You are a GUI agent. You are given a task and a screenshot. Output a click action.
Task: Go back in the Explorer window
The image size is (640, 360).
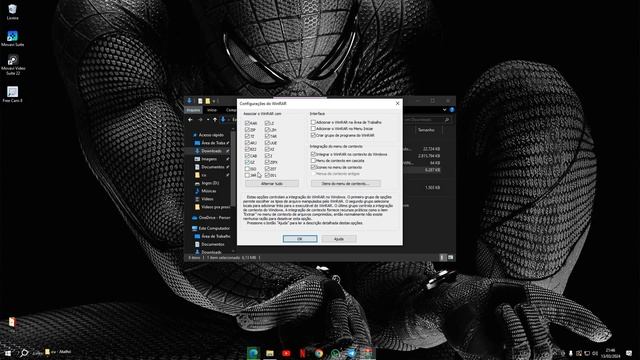tap(190, 120)
